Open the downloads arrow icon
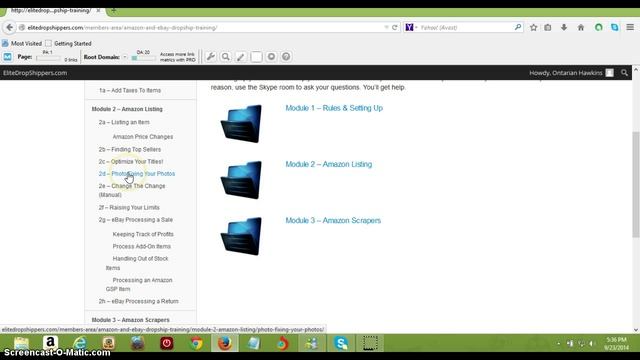 pyautogui.click(x=564, y=28)
